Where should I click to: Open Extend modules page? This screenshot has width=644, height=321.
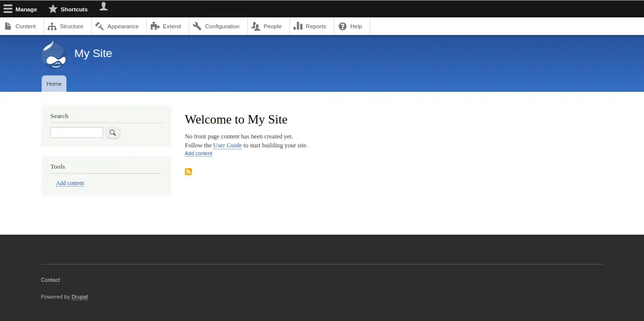[x=167, y=26]
